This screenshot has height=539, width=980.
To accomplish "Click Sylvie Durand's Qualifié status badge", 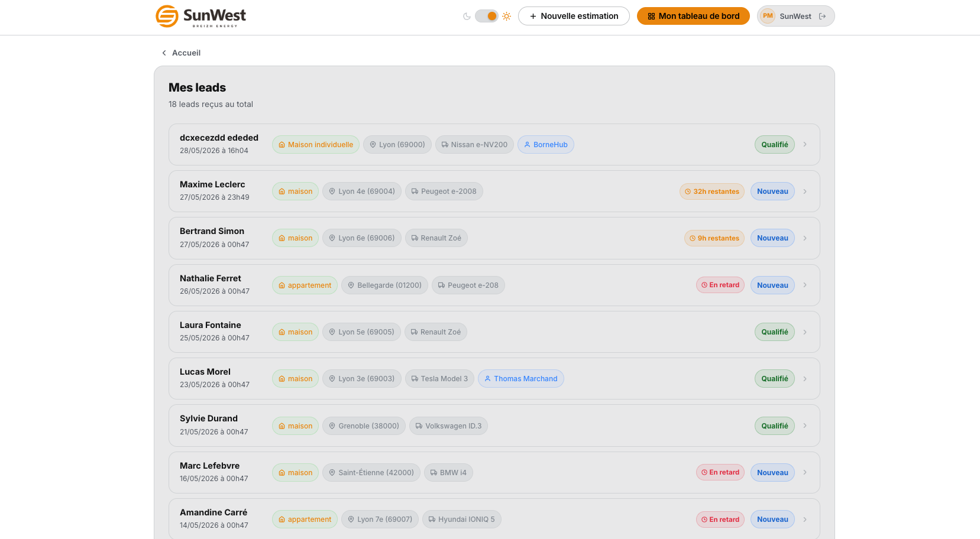I will pos(775,426).
